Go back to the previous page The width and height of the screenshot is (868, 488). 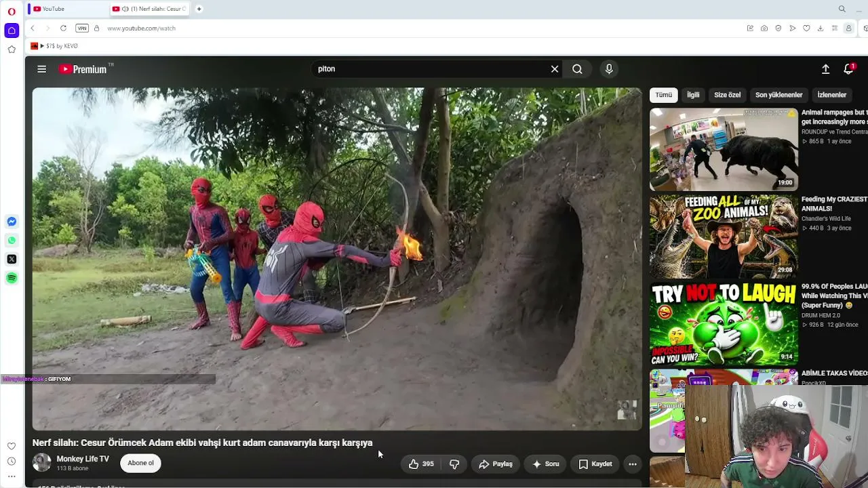[x=33, y=28]
